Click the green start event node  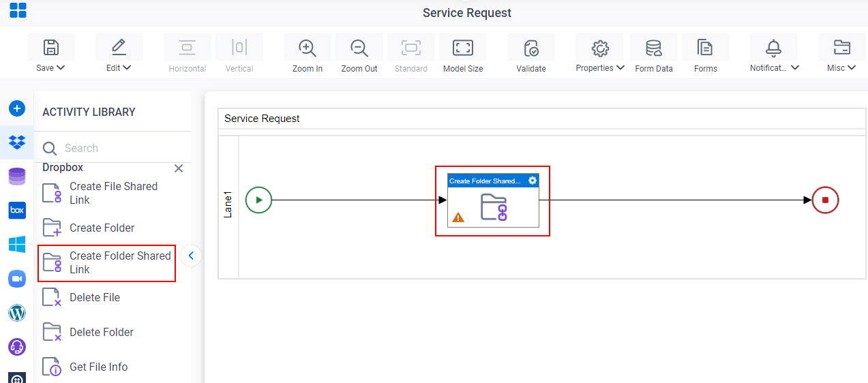[258, 200]
